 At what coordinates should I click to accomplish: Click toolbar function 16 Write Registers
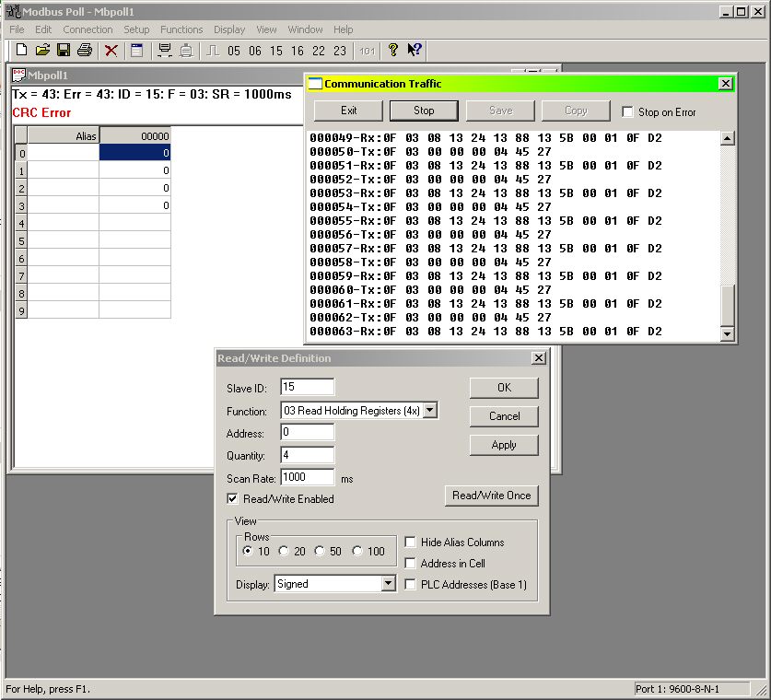(297, 51)
